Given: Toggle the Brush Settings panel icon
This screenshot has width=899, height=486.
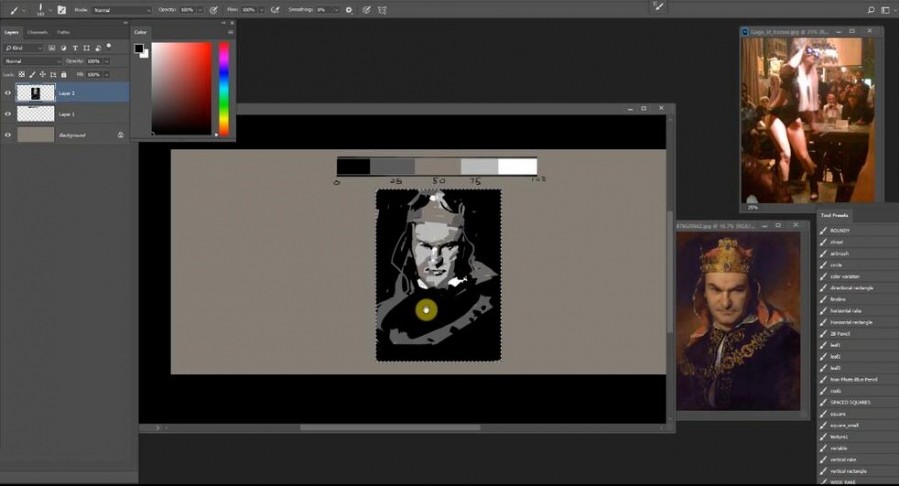Looking at the screenshot, I should (61, 10).
